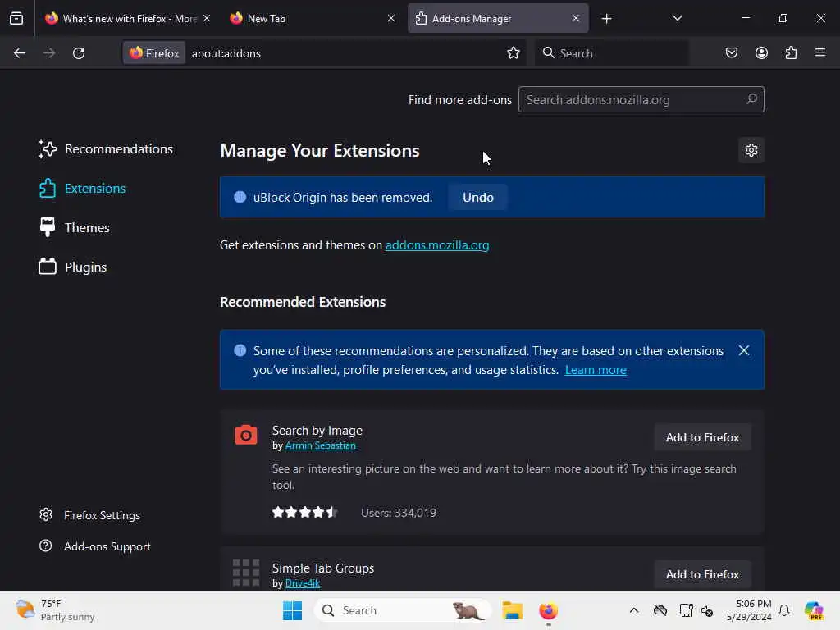
Task: Undo uBlock Origin removal
Action: [x=478, y=197]
